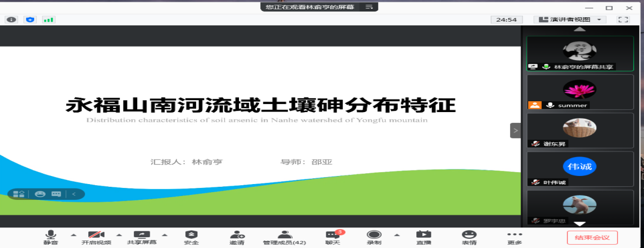Open the 安全 security shield icon
The width and height of the screenshot is (644, 248).
tap(191, 234)
